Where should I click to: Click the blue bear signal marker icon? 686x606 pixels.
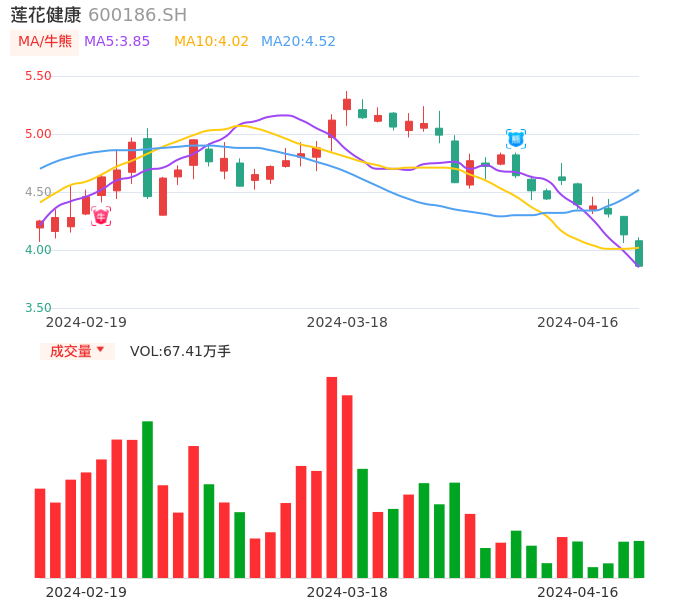coord(516,139)
